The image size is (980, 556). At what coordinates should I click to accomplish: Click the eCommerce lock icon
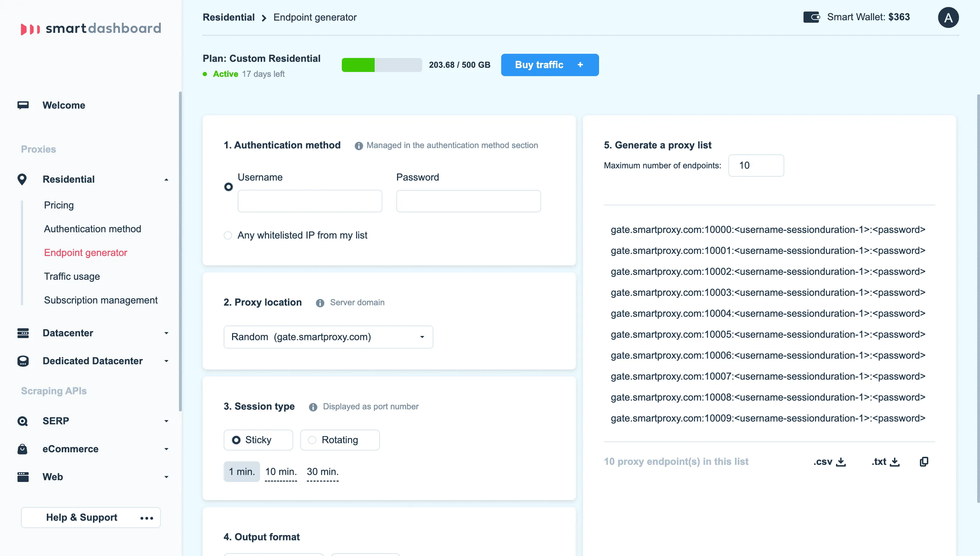pos(22,449)
